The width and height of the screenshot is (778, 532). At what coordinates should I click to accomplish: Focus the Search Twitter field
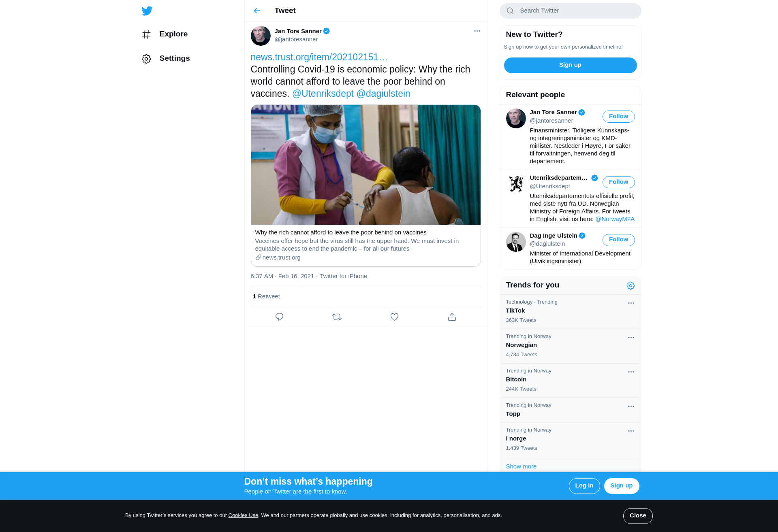570,11
